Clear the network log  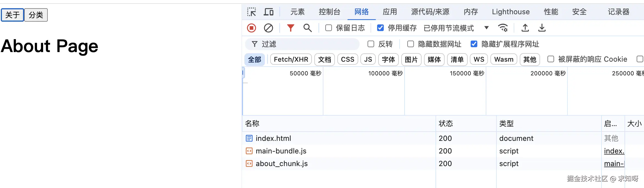coord(268,28)
